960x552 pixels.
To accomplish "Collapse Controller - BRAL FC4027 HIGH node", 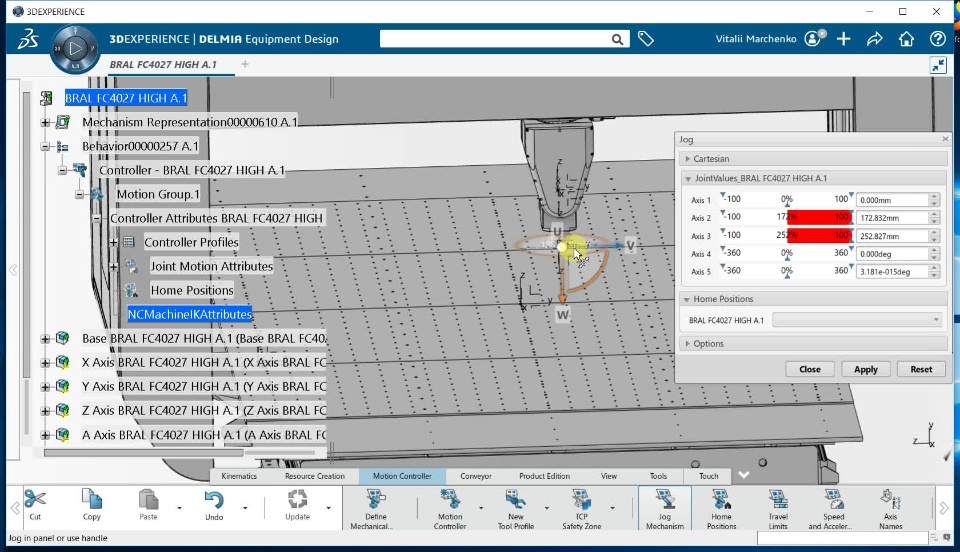I will tap(62, 170).
